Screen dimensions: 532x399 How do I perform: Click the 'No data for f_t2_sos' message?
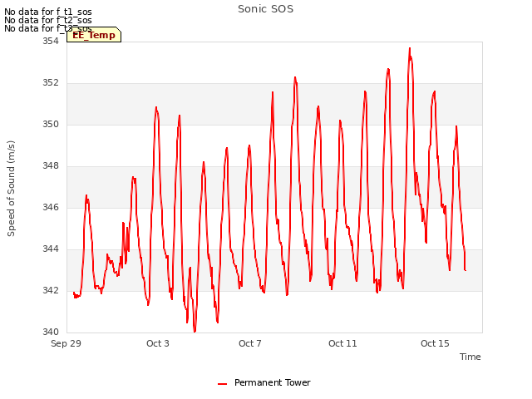pyautogui.click(x=48, y=20)
